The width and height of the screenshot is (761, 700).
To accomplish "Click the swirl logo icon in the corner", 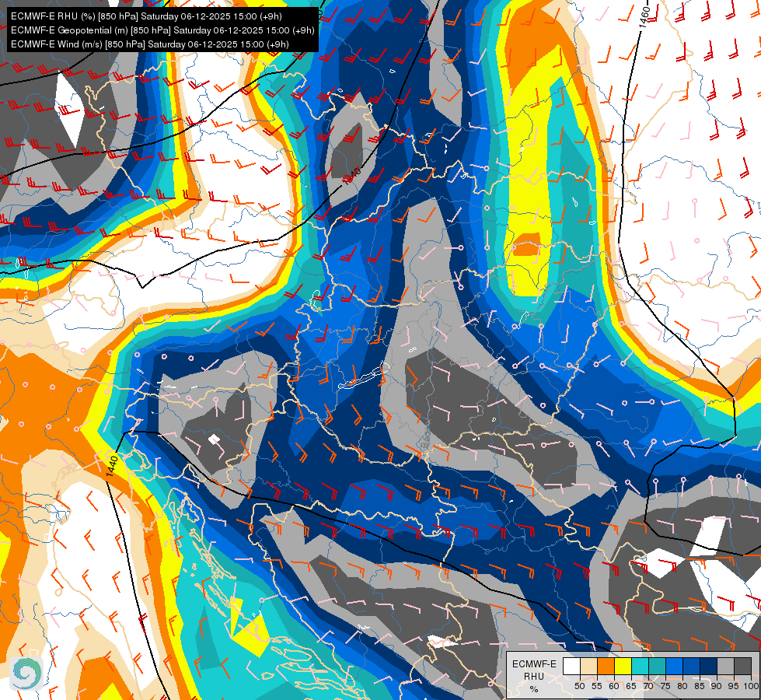I will (26, 673).
